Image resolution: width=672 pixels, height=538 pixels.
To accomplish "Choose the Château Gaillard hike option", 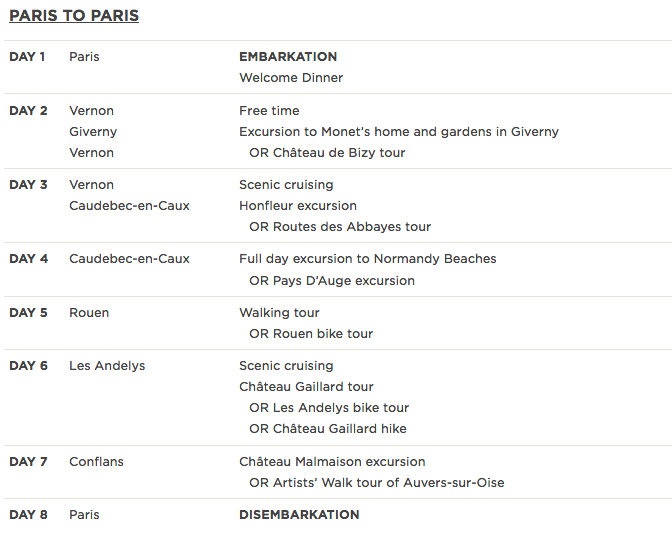I will point(328,429).
